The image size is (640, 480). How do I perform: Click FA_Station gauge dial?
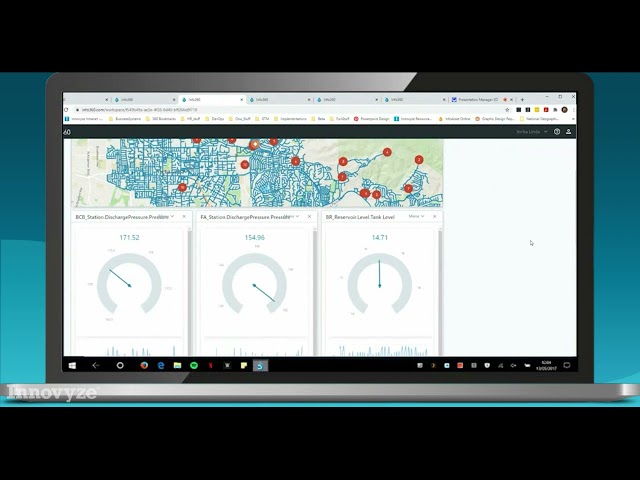254,284
